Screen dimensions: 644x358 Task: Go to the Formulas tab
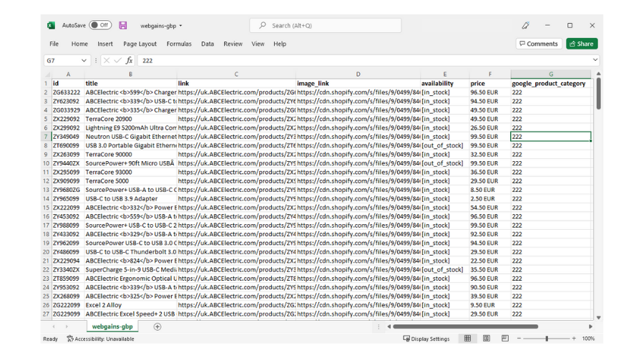(x=179, y=44)
